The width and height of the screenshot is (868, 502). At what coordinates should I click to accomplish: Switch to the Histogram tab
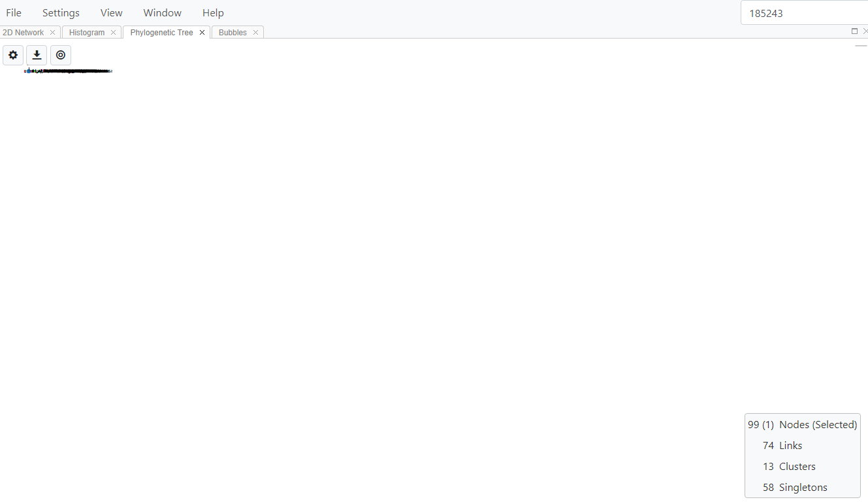point(86,32)
